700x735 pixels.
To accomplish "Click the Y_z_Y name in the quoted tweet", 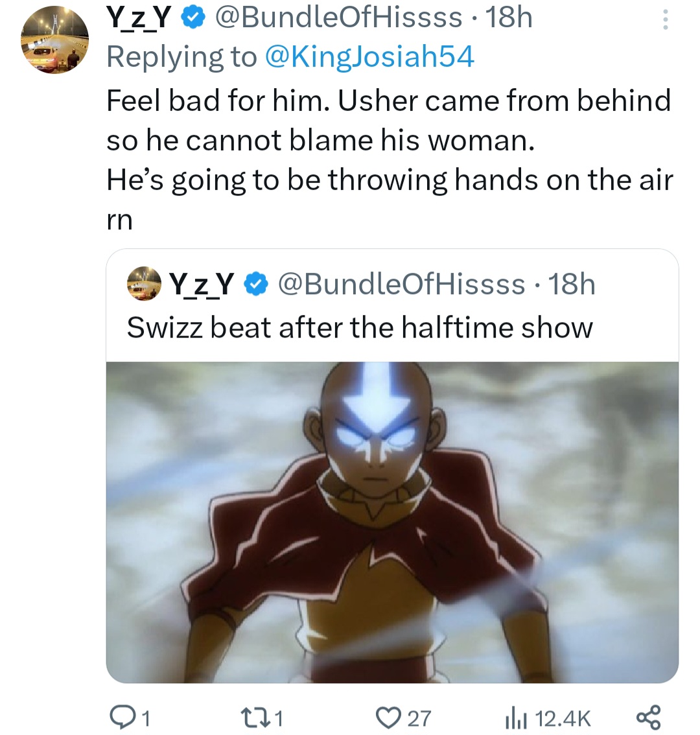I will click(x=202, y=283).
